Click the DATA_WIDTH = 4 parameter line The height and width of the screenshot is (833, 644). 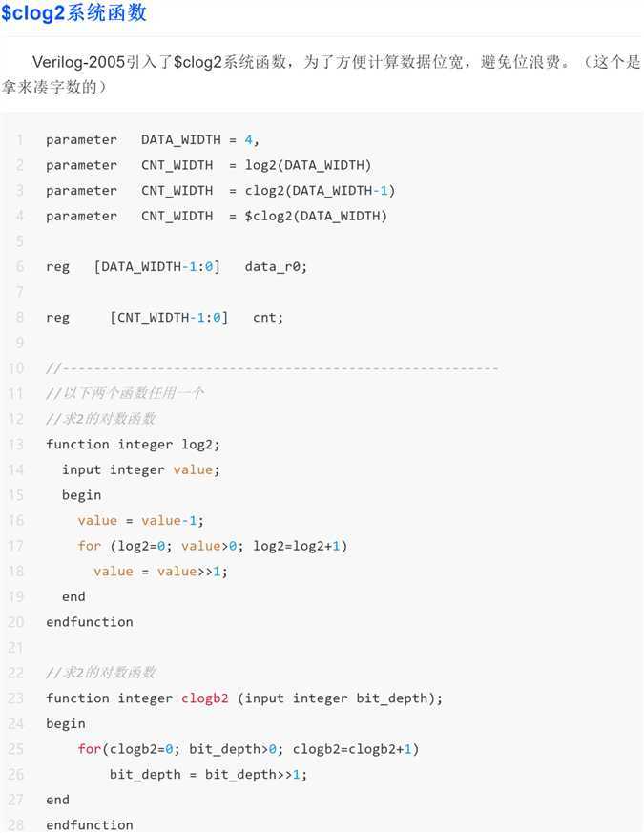[x=153, y=139]
